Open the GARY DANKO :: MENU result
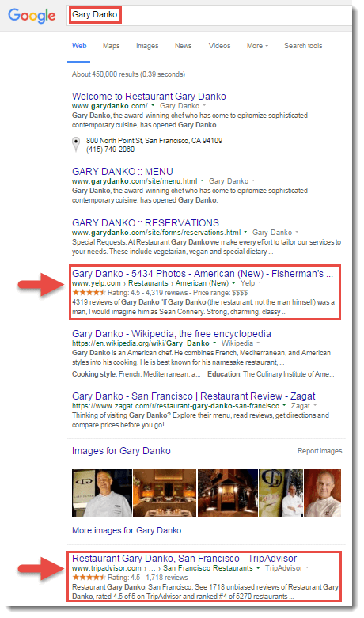Image resolution: width=364 pixels, height=618 pixels. (123, 172)
